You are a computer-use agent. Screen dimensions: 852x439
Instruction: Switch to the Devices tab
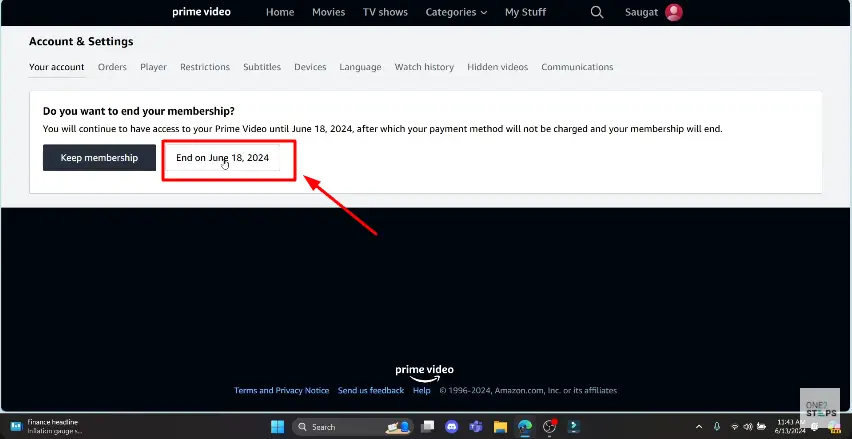pos(310,67)
